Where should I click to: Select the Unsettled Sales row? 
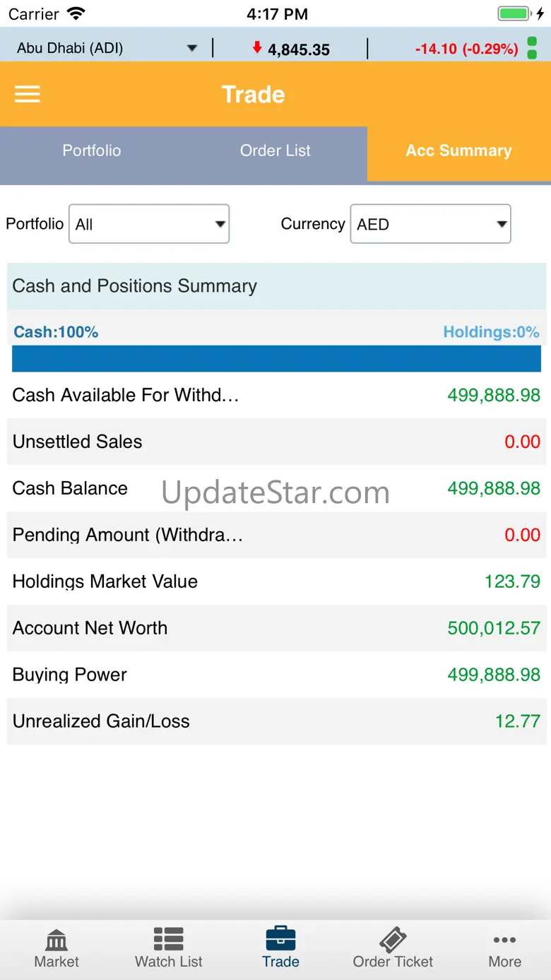tap(276, 442)
